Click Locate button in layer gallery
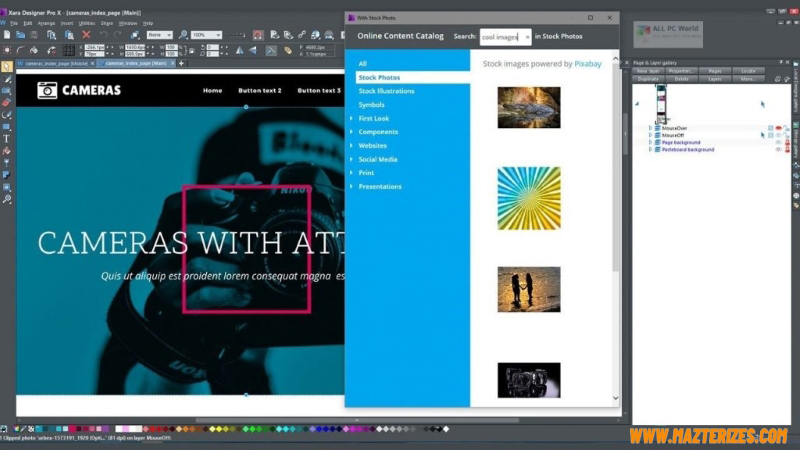This screenshot has width=800, height=450. 748,71
